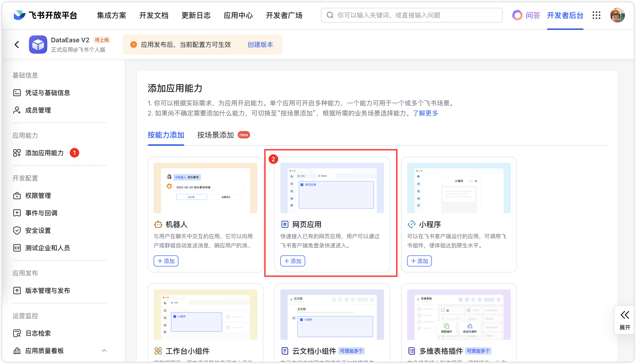Click the 机器人 robot icon
Image resolution: width=636 pixels, height=364 pixels.
click(x=158, y=224)
